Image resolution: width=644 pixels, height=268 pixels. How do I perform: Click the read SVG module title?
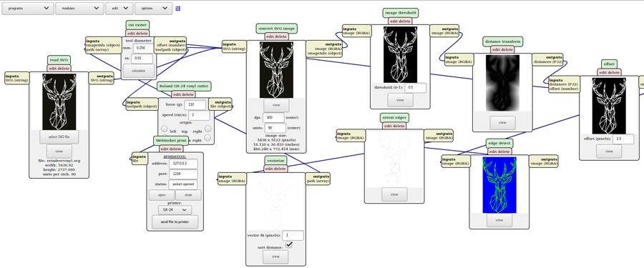tap(59, 60)
